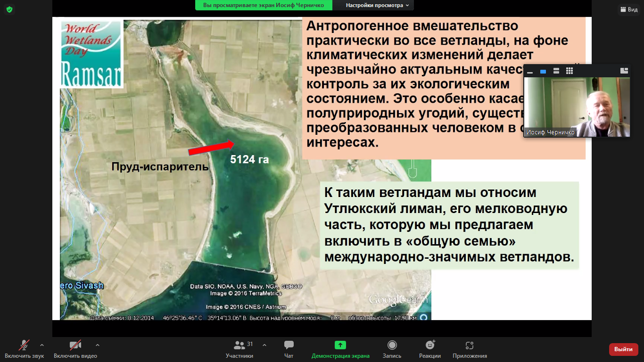Expand video options arrow beside camera

tap(98, 345)
